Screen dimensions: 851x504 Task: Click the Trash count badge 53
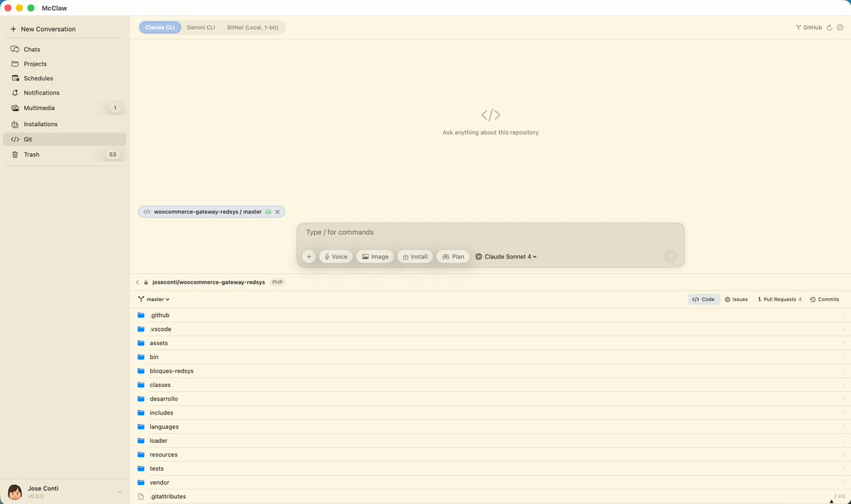(x=113, y=154)
